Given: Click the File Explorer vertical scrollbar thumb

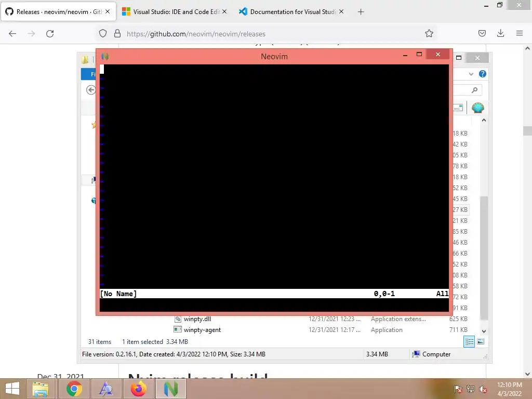Looking at the screenshot, I should point(484,258).
